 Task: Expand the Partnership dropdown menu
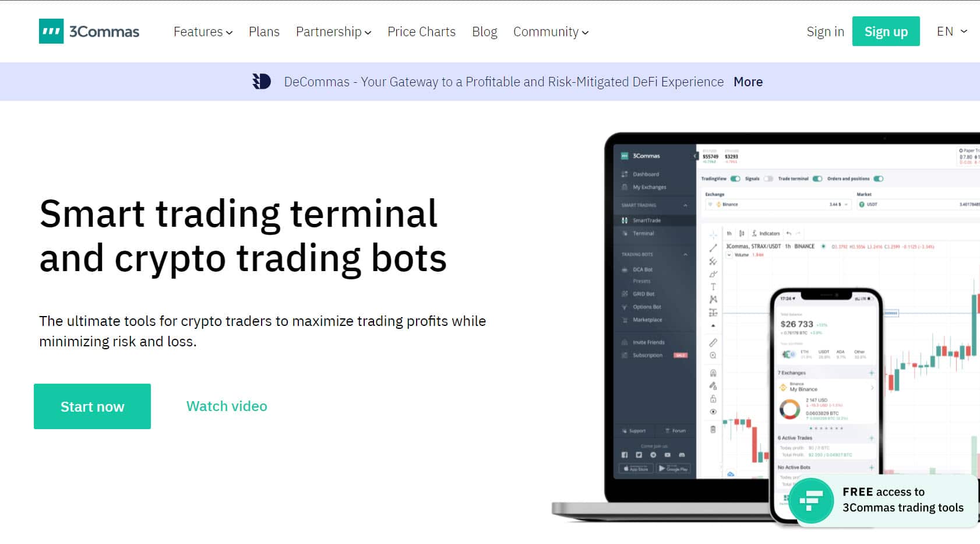(333, 31)
